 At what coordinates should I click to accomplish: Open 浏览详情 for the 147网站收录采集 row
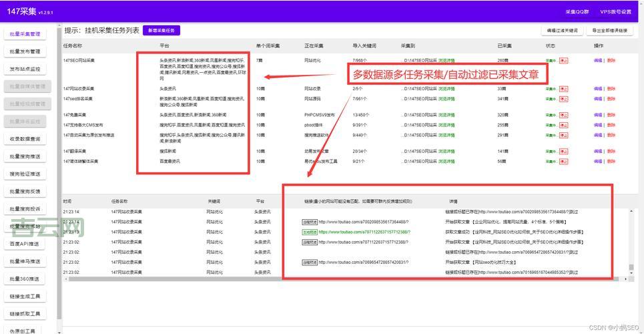(446, 88)
